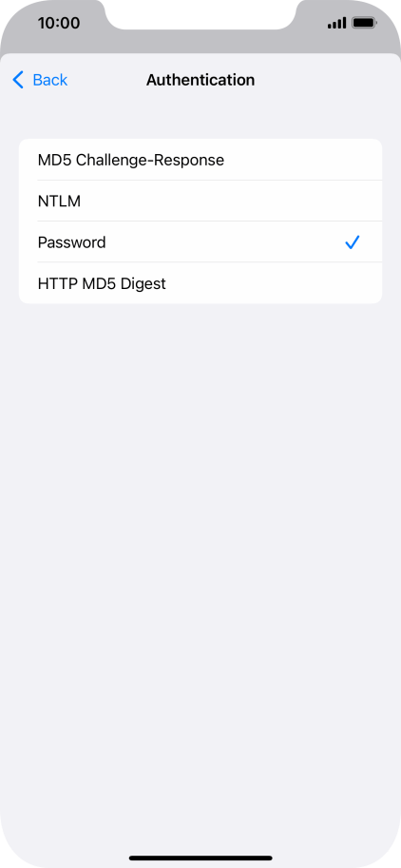Tap the blue back chevron icon

tap(18, 80)
